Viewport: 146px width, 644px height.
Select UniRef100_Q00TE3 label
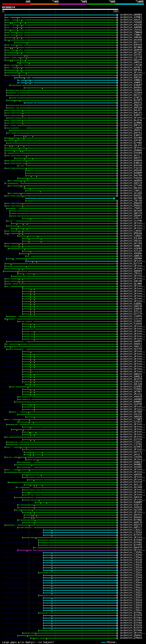click(131, 55)
